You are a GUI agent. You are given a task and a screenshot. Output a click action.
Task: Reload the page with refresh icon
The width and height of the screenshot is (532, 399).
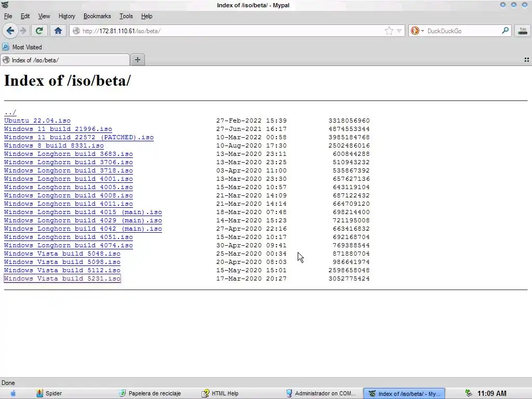[39, 31]
